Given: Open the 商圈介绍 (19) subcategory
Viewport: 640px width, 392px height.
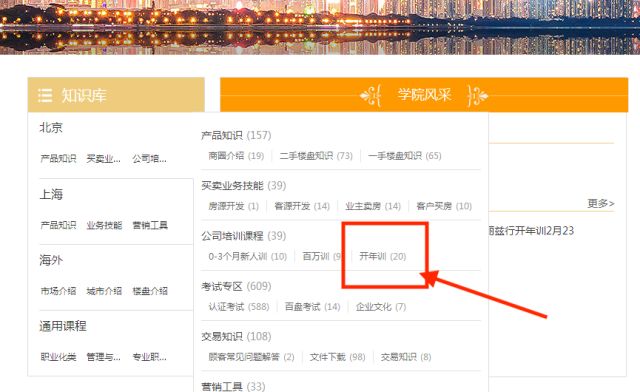Looking at the screenshot, I should point(236,156).
